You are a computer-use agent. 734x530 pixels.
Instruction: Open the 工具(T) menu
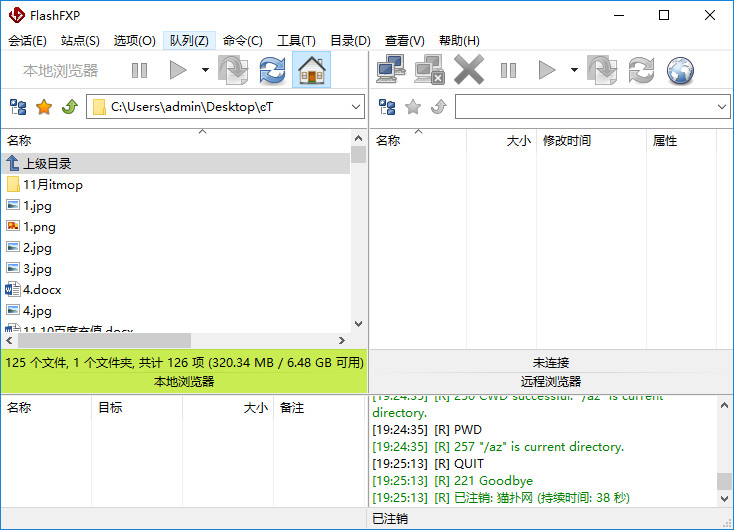pyautogui.click(x=296, y=41)
